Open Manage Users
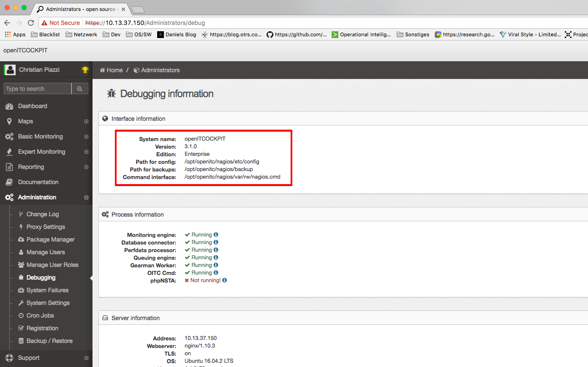This screenshot has height=367, width=588. (46, 252)
